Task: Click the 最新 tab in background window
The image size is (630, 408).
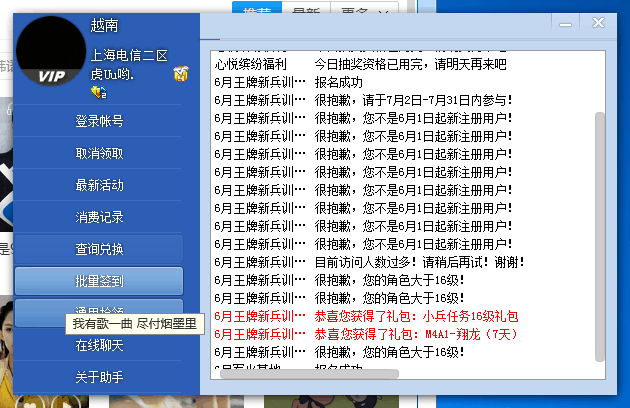Action: pos(306,9)
